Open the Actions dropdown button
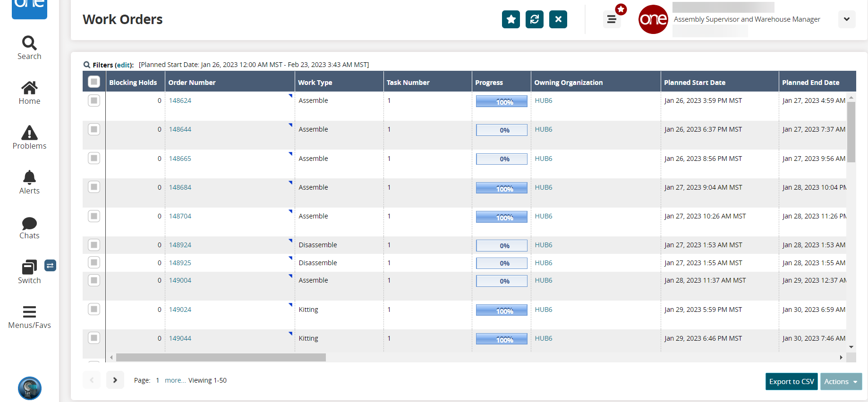 point(841,382)
